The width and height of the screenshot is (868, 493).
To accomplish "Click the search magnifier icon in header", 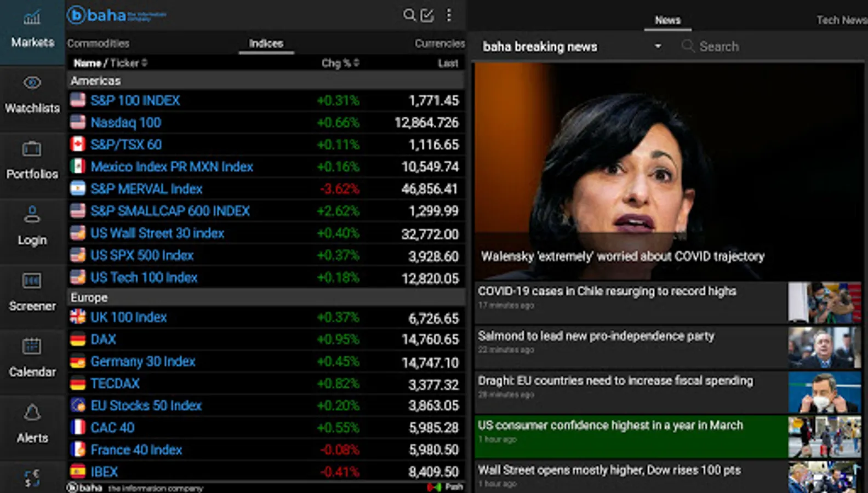I will 409,15.
